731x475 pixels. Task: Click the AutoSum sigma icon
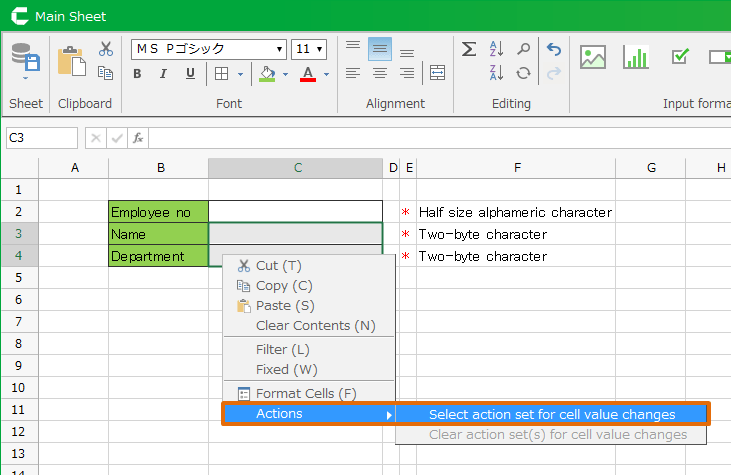click(x=469, y=48)
